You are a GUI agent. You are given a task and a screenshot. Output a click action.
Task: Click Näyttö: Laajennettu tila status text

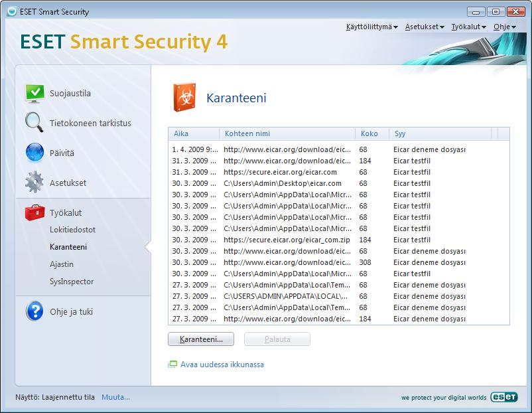pyautogui.click(x=55, y=397)
